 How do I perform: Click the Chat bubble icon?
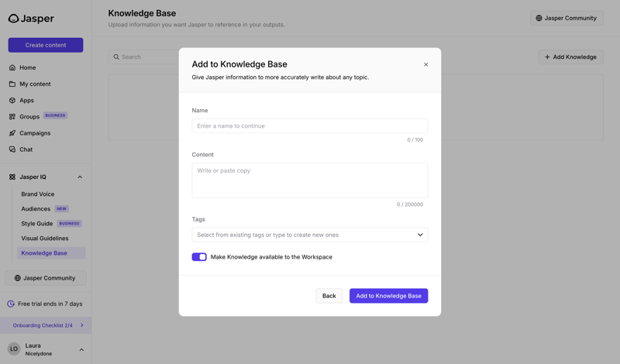(x=12, y=149)
